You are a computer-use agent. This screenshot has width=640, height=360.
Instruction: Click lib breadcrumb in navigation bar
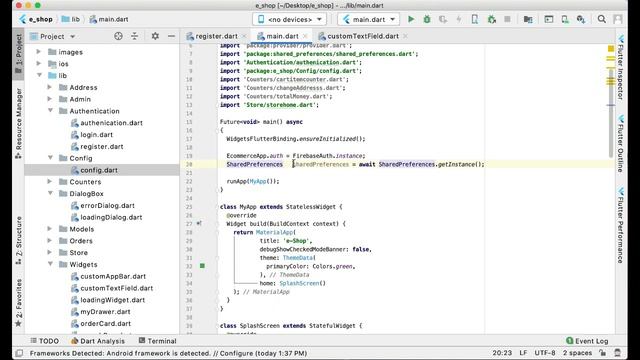(71, 19)
